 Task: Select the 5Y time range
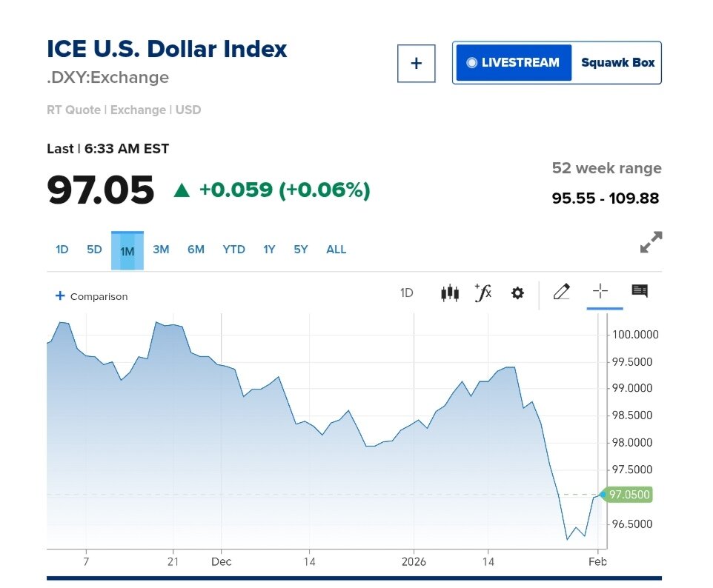tap(300, 250)
